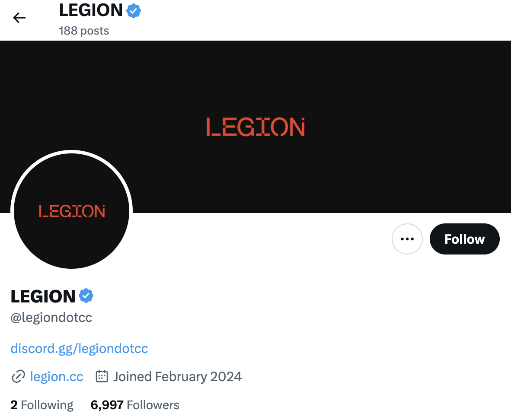Click the bold LEGION profile display name

(43, 296)
